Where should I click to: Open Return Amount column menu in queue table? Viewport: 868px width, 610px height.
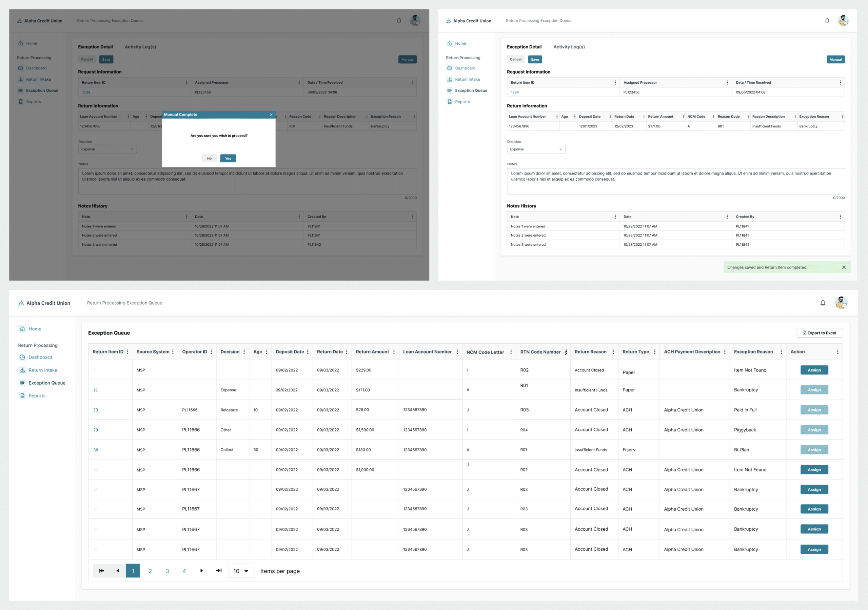(x=394, y=352)
